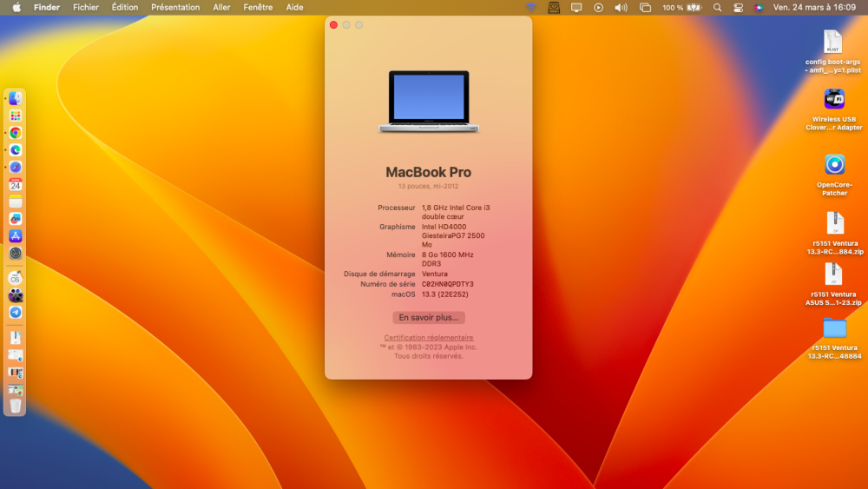This screenshot has height=489, width=868.
Task: Click the battery 100 % status icon
Action: pyautogui.click(x=682, y=7)
